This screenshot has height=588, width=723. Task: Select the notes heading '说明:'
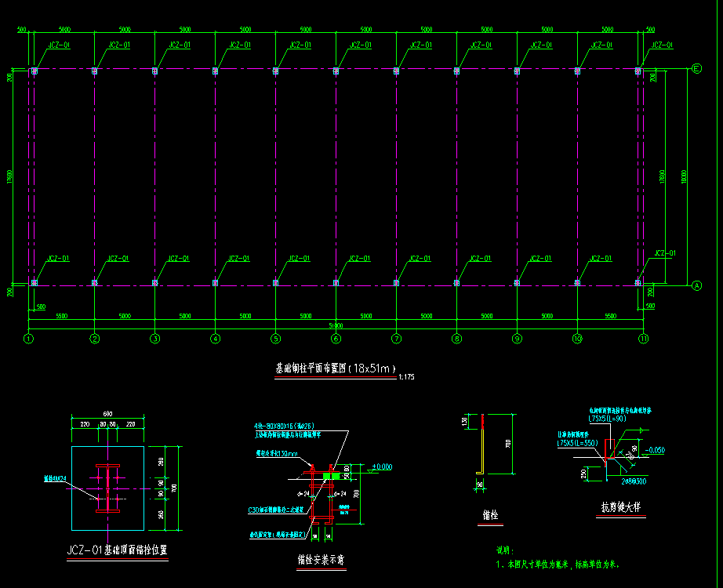505,550
